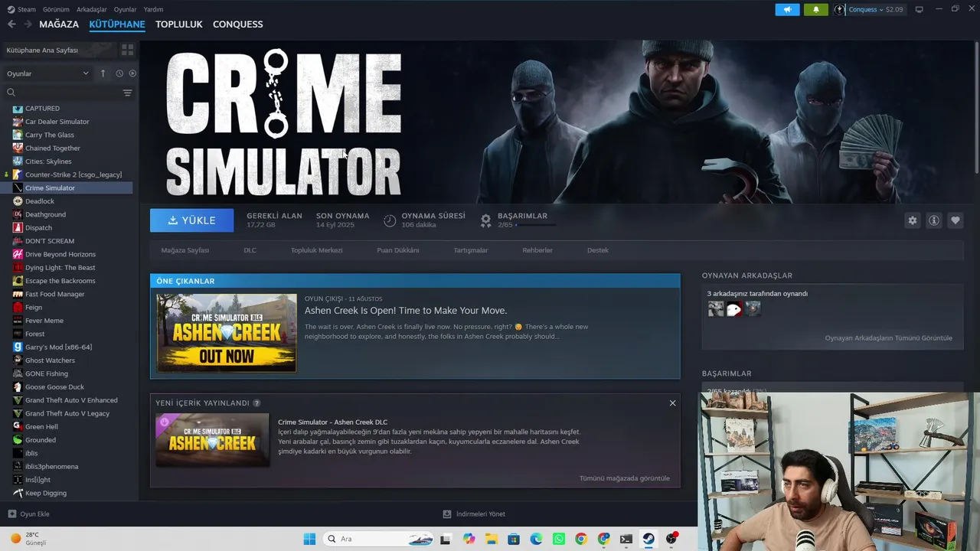Open the Ashen Creek DLC thumbnail
This screenshot has height=551, width=980.
213,440
